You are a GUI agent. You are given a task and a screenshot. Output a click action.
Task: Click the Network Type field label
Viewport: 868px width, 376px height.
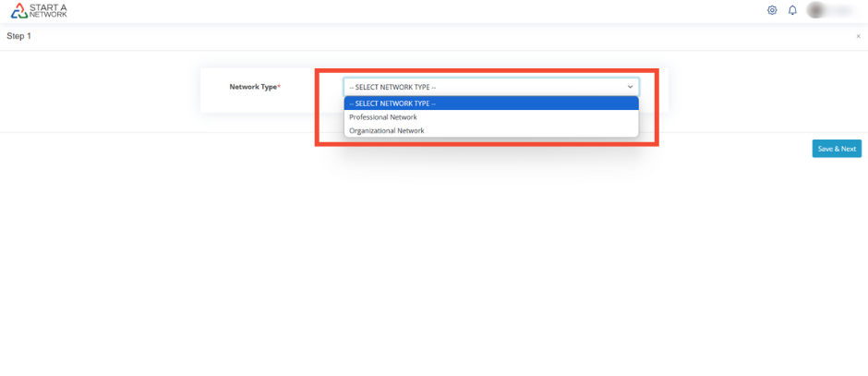pyautogui.click(x=252, y=87)
